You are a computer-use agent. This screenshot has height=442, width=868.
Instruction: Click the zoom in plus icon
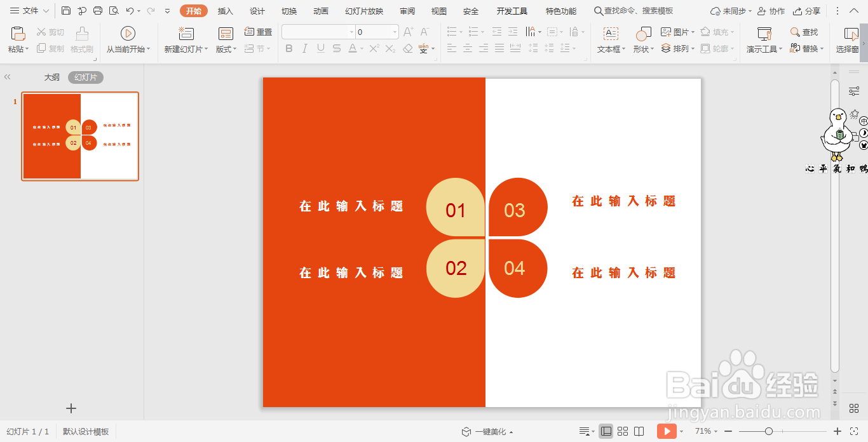tap(837, 431)
